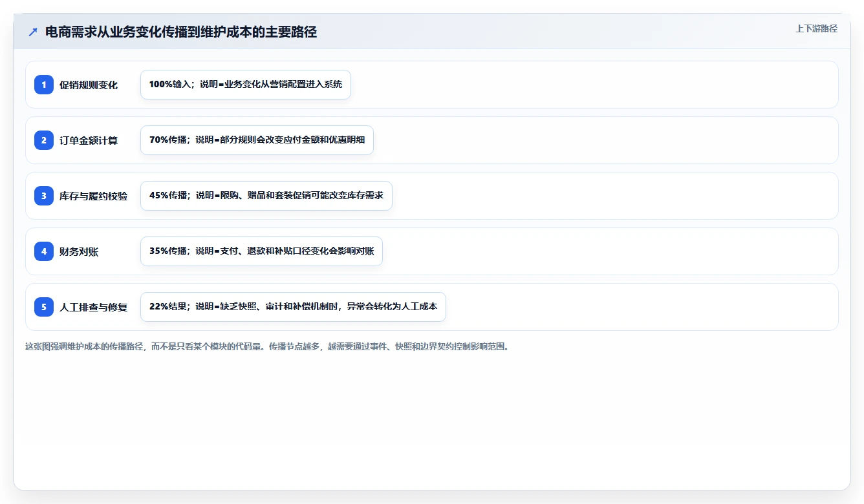Click step number 3 badge for 库存与履约校验

(44, 195)
